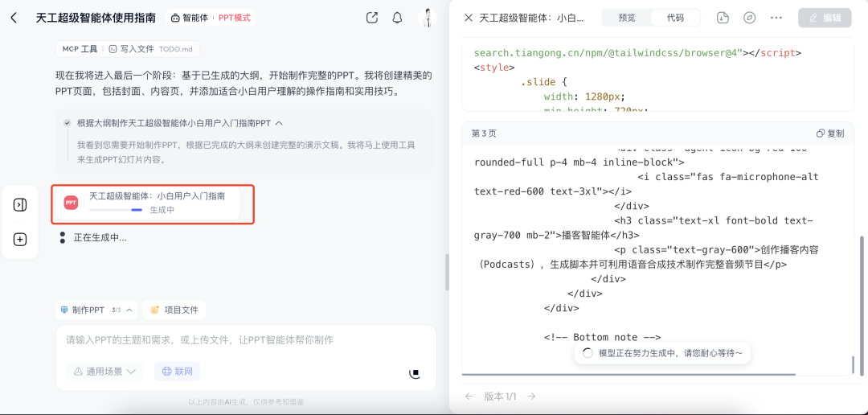Open the 项目文件 button
Image resolution: width=868 pixels, height=415 pixels.
point(174,310)
